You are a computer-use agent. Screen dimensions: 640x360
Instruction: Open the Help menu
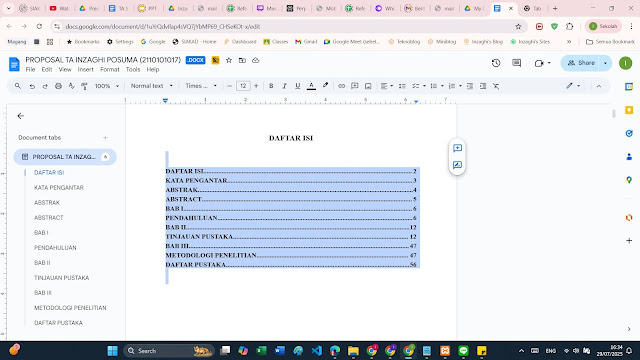coord(153,70)
